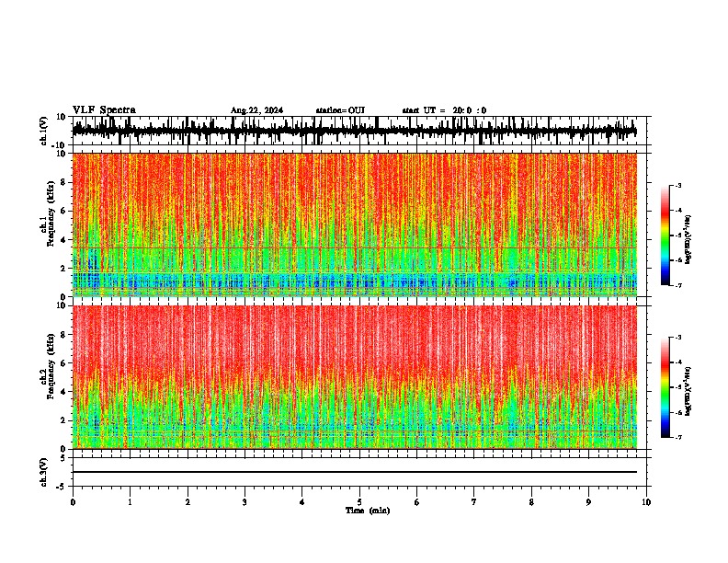Image resolution: width=728 pixels, height=563 pixels.
Task: Click the 'ch.1(V)' axis label
Action: coord(44,131)
